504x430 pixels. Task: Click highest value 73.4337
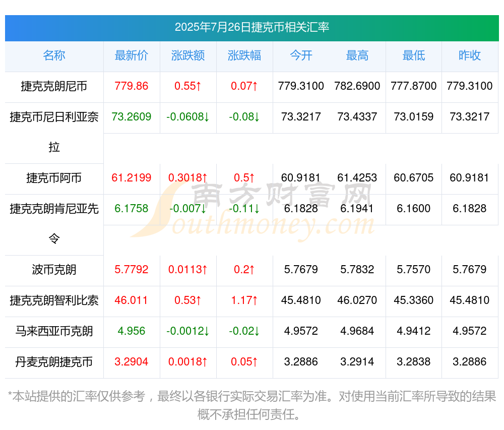357,116
